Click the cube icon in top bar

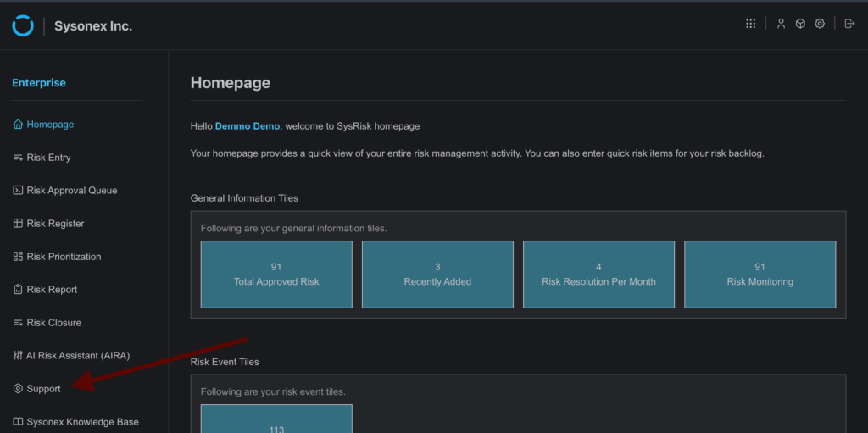pyautogui.click(x=800, y=24)
